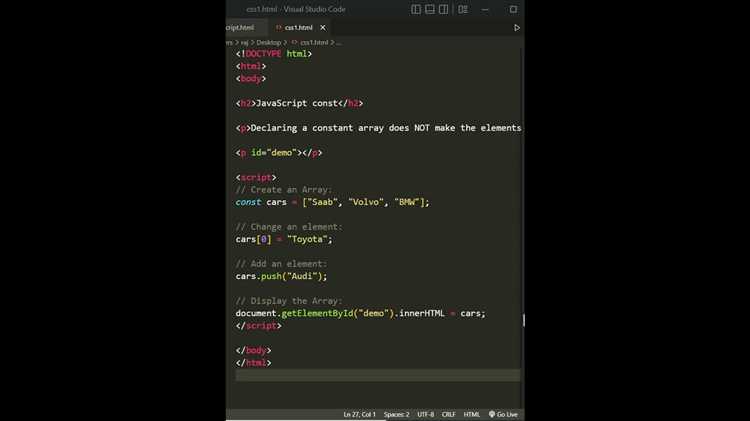Screen dimensions: 750x421
Task: Close the css1.html tab
Action: 323,28
